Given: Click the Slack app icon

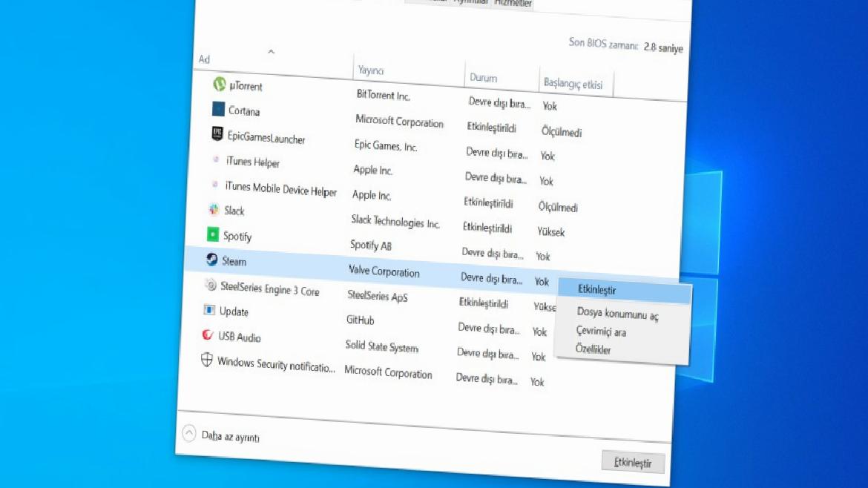Looking at the screenshot, I should coord(214,209).
